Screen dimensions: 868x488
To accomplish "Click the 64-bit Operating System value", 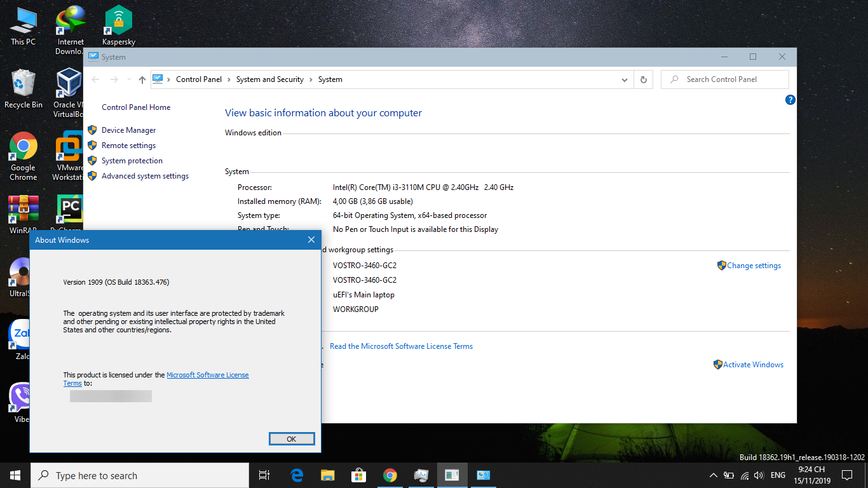I will point(410,215).
